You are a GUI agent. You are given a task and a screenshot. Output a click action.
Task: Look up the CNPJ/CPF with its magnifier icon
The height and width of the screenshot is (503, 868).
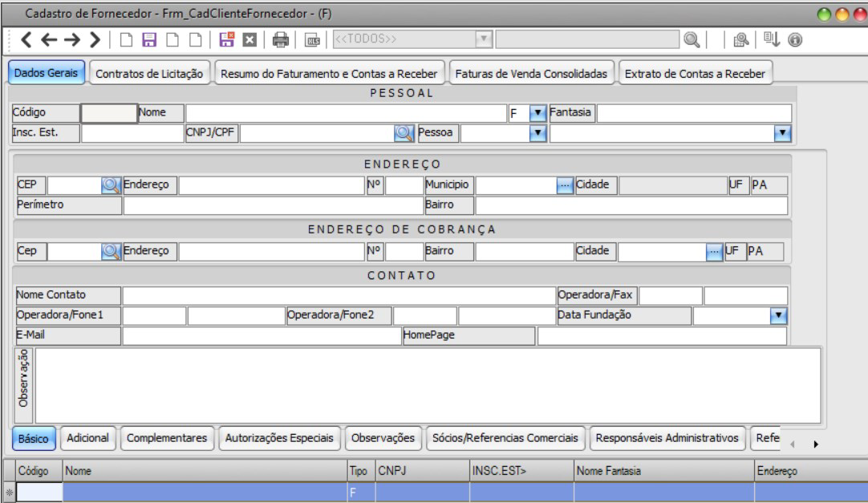tap(404, 133)
